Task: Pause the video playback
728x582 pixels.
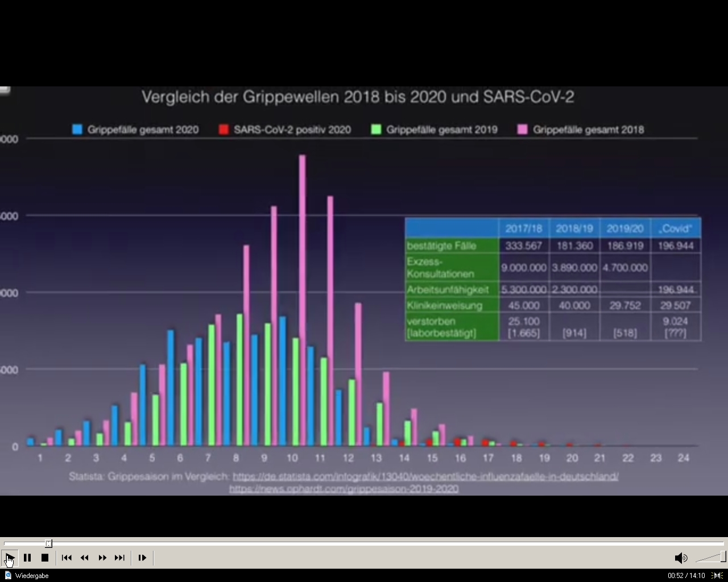Action: coord(27,558)
